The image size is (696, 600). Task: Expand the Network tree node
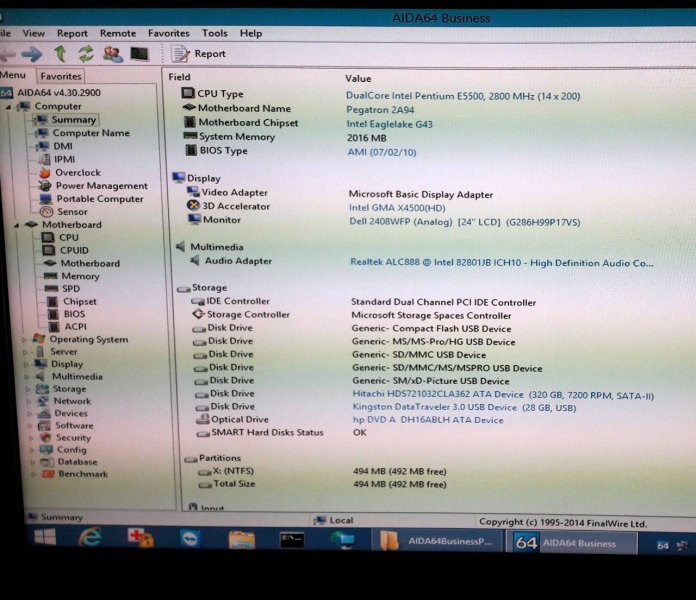pyautogui.click(x=27, y=401)
